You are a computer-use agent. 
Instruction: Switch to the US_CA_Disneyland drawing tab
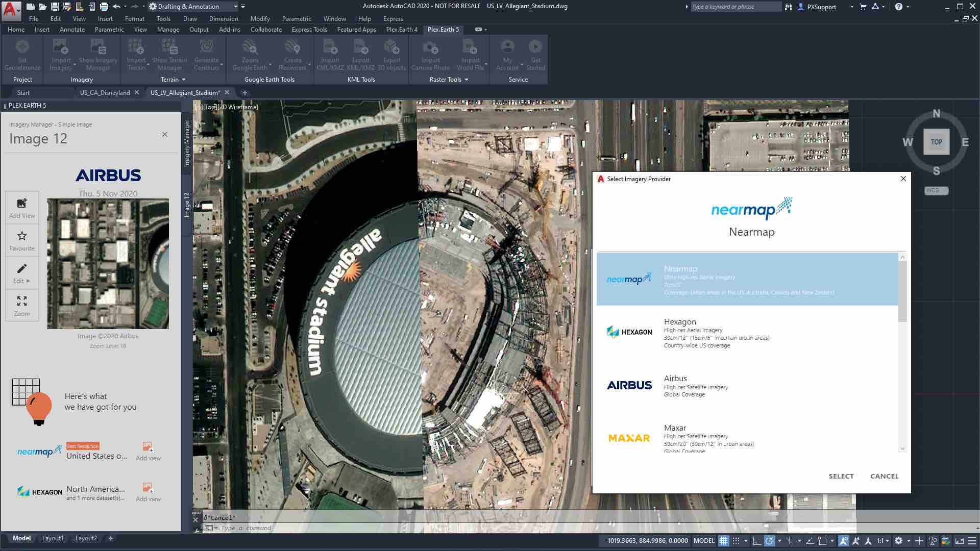tap(105, 92)
